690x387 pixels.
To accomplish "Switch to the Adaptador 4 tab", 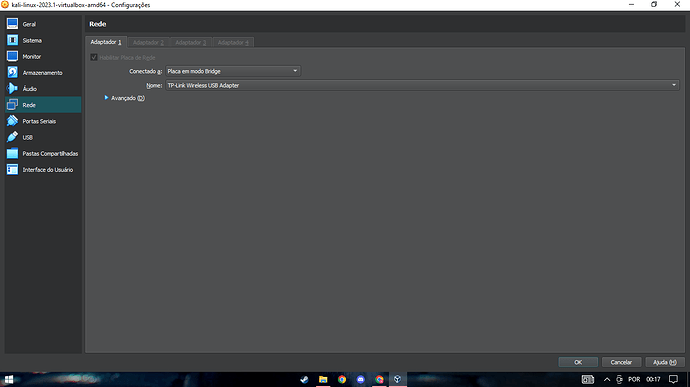I will click(x=233, y=42).
